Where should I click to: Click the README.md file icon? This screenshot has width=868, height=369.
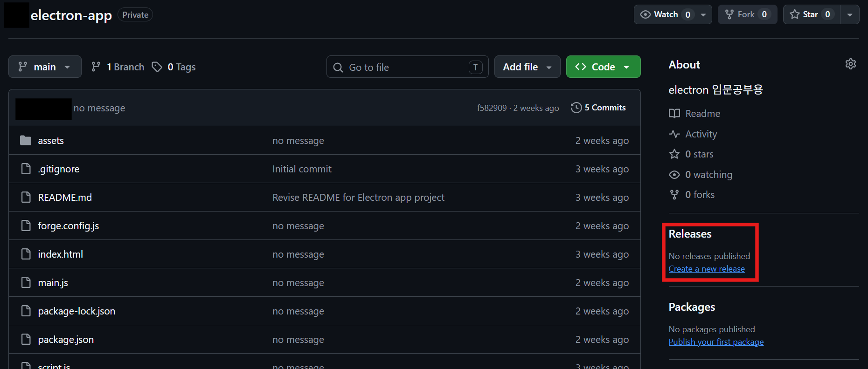tap(26, 197)
